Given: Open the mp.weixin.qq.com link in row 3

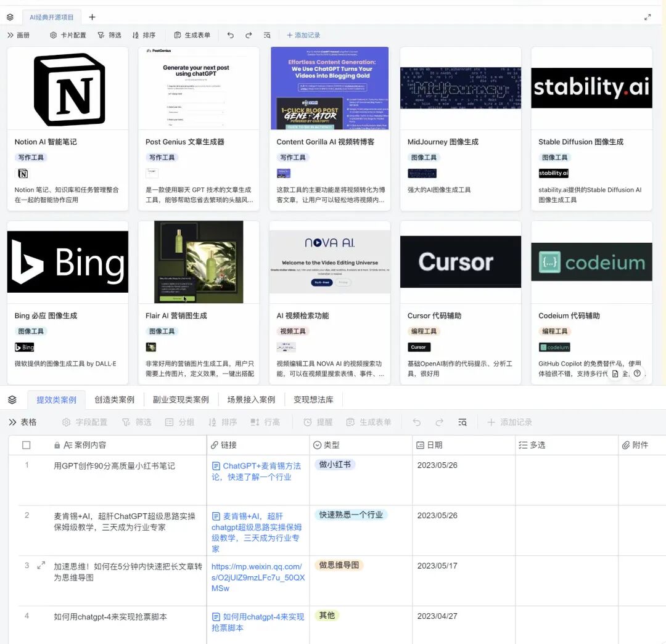Looking at the screenshot, I should [x=258, y=577].
